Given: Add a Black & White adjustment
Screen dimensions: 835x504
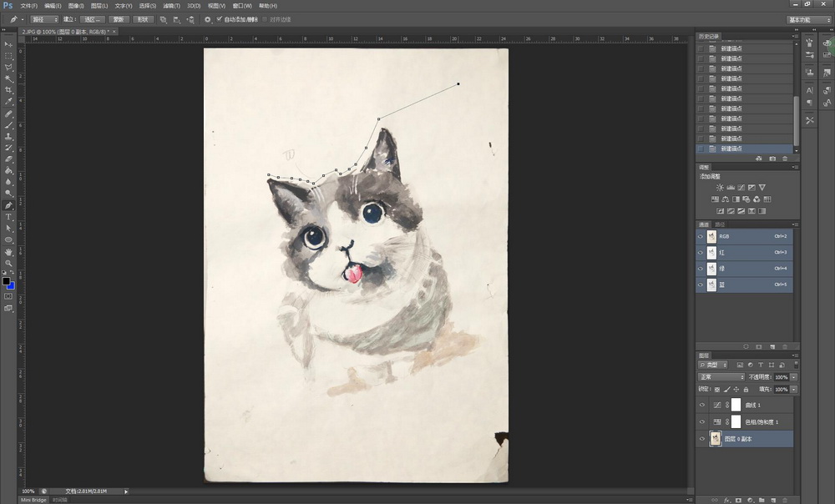Looking at the screenshot, I should (736, 199).
